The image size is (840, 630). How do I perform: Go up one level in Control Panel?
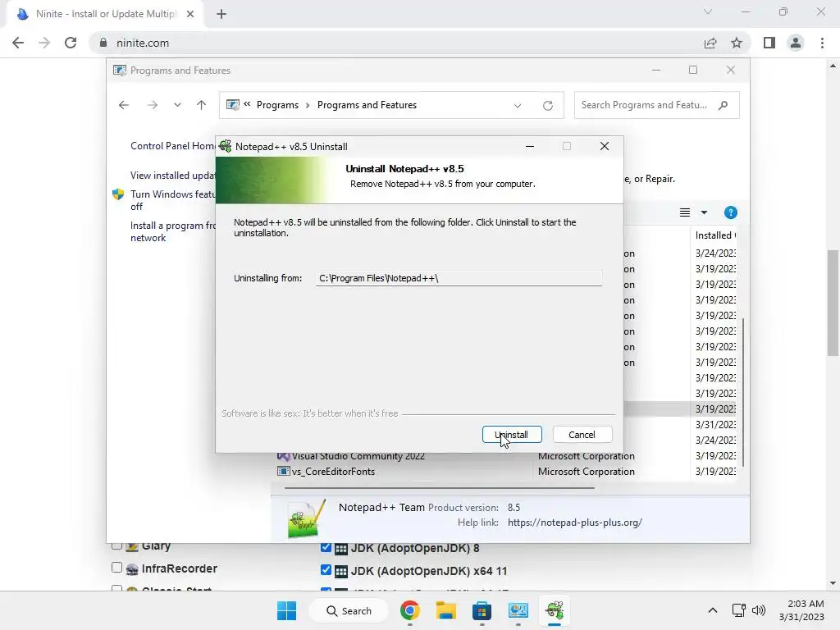tap(202, 105)
